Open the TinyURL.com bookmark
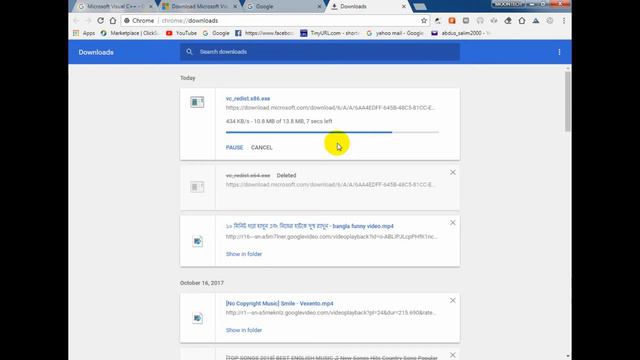Image resolution: width=640 pixels, height=360 pixels. [x=329, y=33]
